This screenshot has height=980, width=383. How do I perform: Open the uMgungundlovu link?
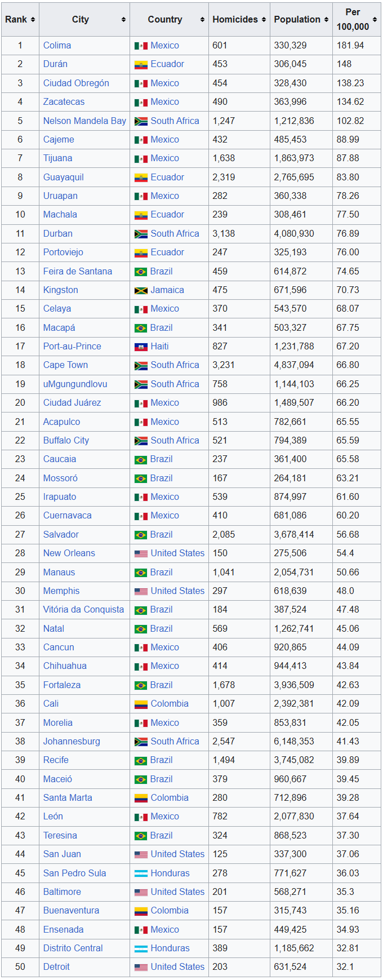coord(75,384)
